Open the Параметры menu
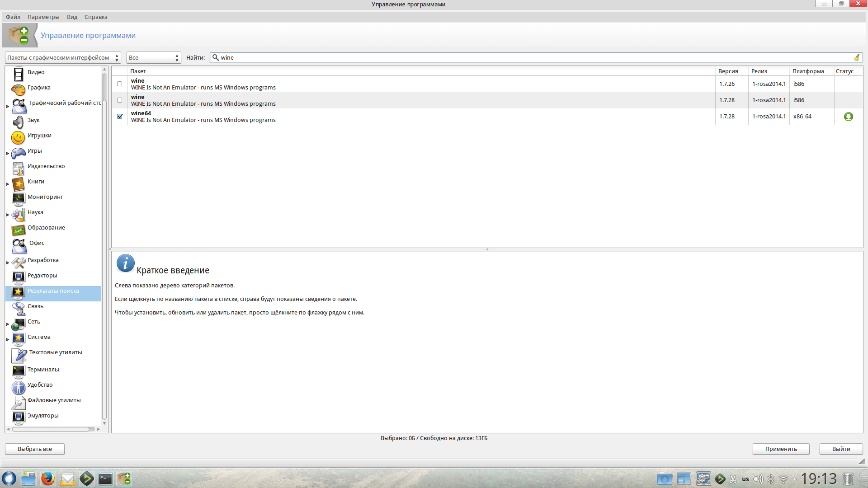The height and width of the screenshot is (488, 868). [43, 17]
